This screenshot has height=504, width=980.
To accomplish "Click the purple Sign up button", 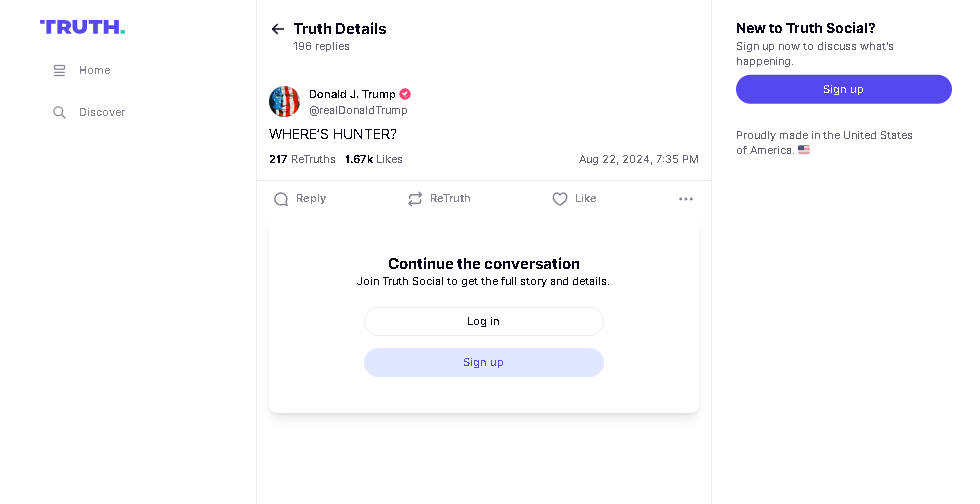I will 844,89.
